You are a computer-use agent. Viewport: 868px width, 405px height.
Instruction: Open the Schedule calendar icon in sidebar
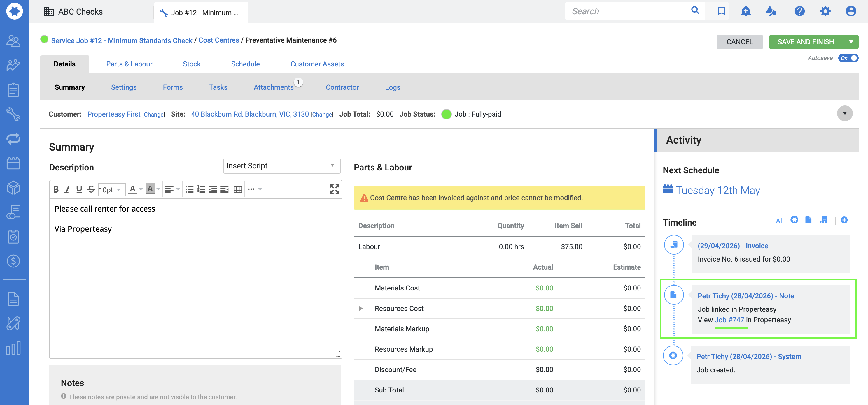pyautogui.click(x=13, y=163)
